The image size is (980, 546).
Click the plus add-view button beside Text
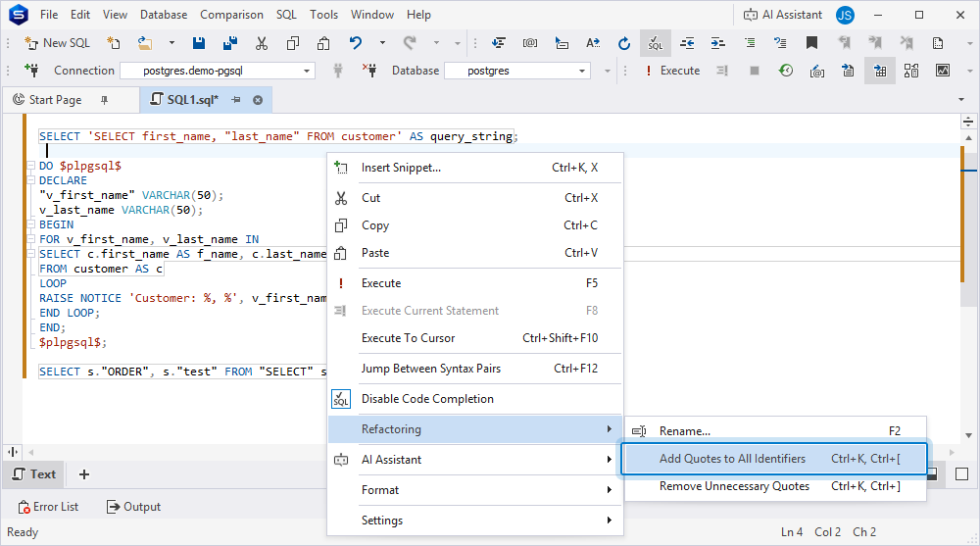(x=84, y=474)
